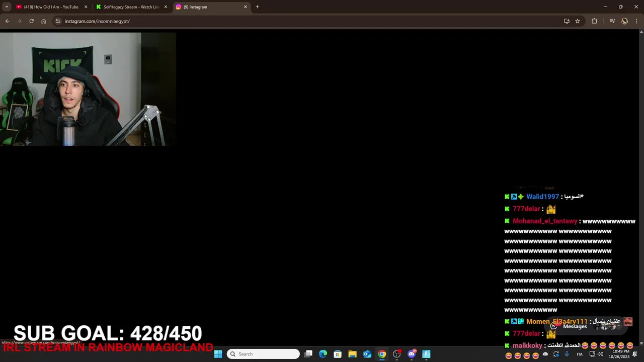Click the malkkoky chat username
Viewport: 644px width, 362px height.
point(527,345)
